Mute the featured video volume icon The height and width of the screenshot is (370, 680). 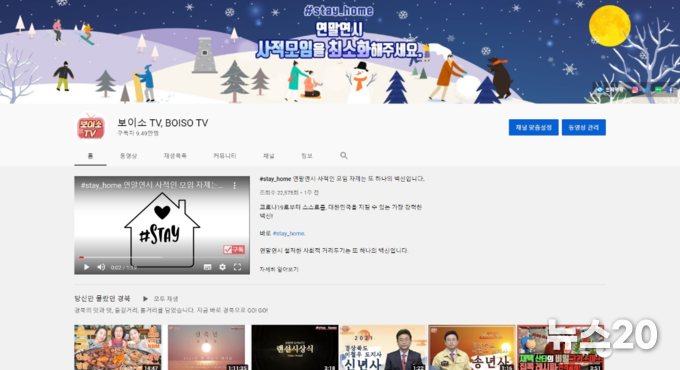point(101,267)
